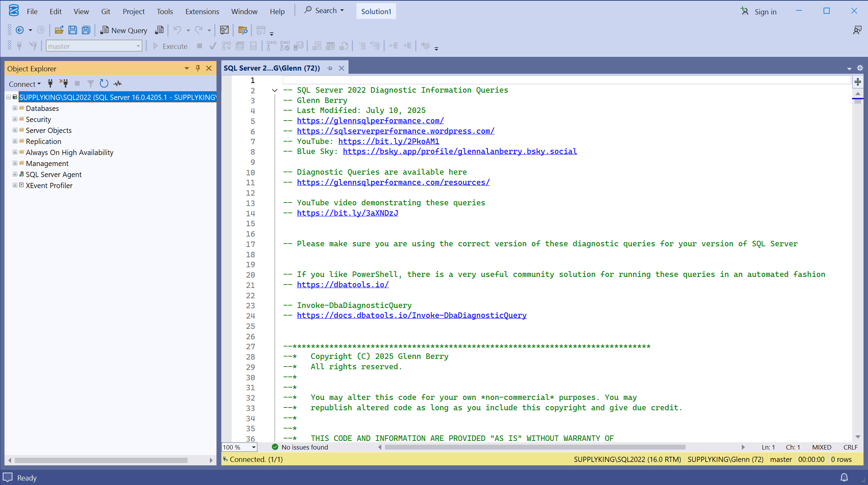Click the notifications bell in status bar

click(x=844, y=477)
